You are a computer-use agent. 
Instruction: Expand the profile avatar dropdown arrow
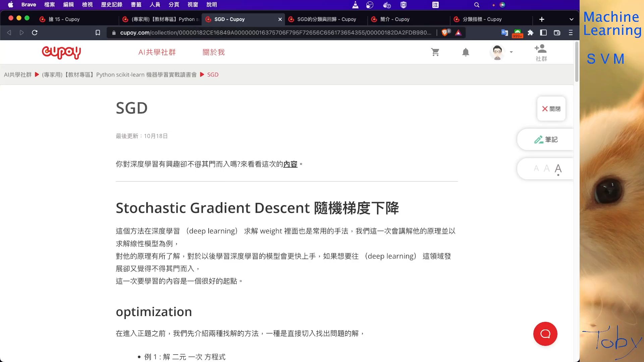point(511,52)
